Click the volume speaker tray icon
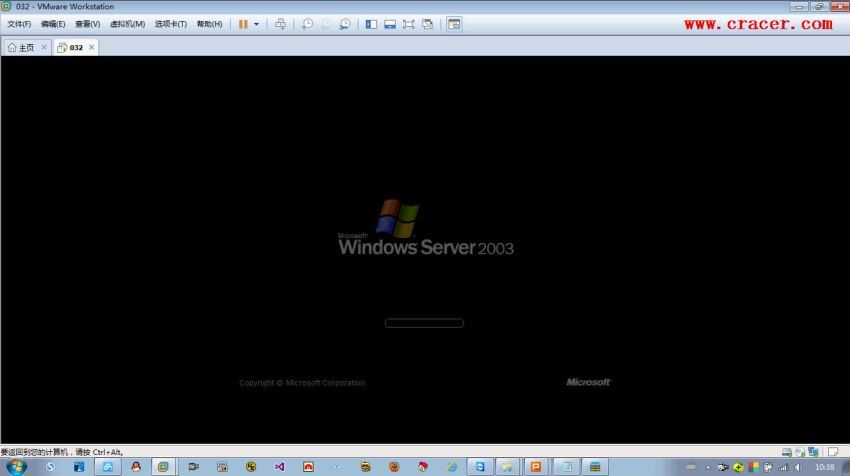The image size is (850, 476). pos(798,467)
